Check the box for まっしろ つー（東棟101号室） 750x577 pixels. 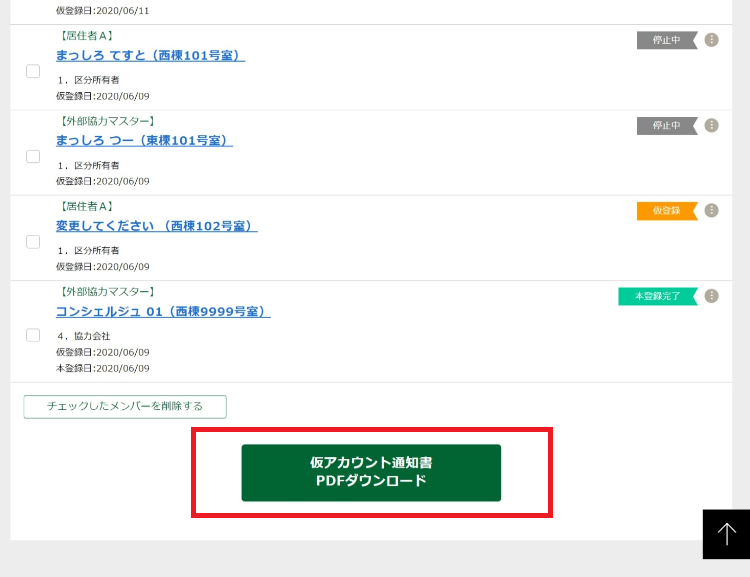[x=33, y=156]
